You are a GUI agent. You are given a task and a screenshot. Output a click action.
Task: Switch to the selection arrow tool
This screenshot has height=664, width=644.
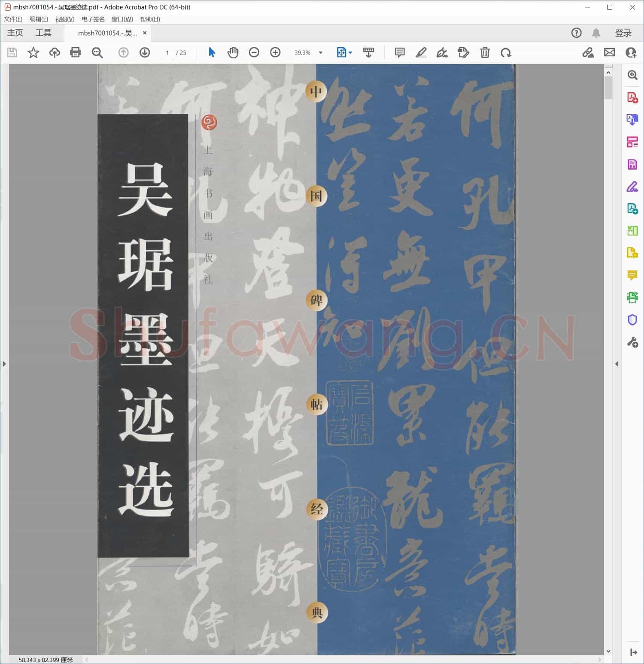click(x=211, y=52)
